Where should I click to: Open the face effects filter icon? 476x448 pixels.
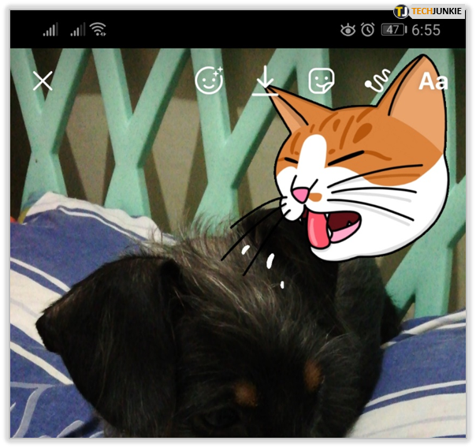[x=209, y=80]
